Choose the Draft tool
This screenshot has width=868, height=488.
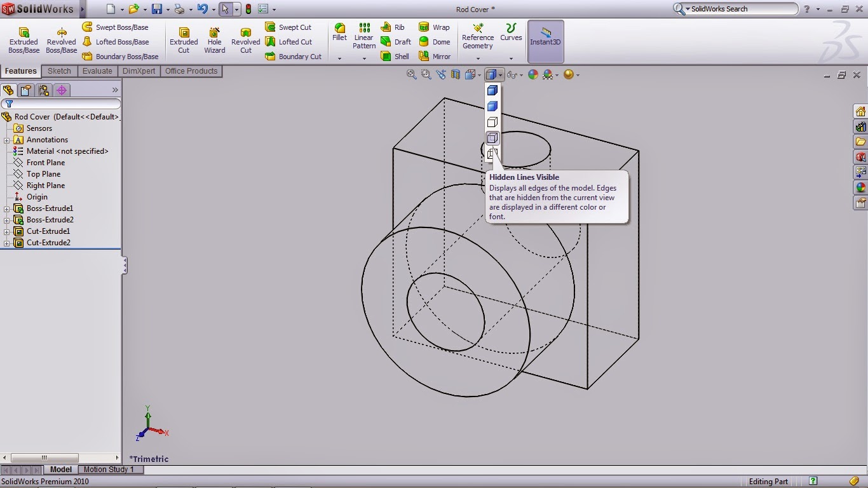[395, 42]
